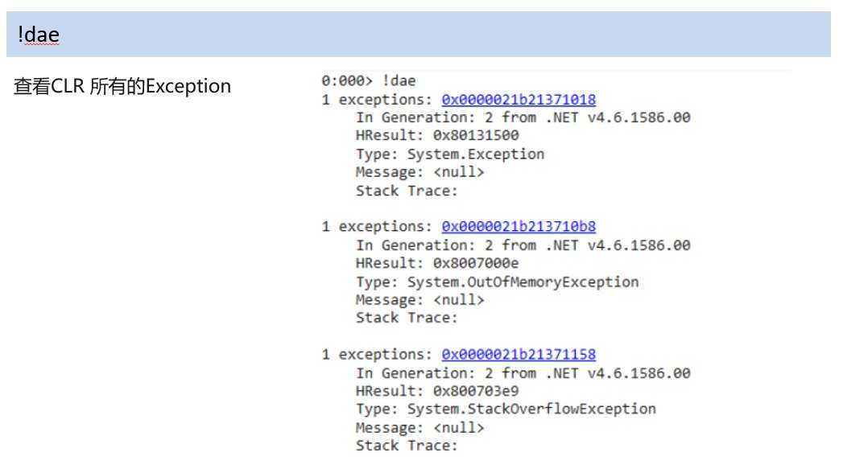Open exception address 0x0000021b213710b8 link
This screenshot has width=868, height=465.
pos(519,227)
